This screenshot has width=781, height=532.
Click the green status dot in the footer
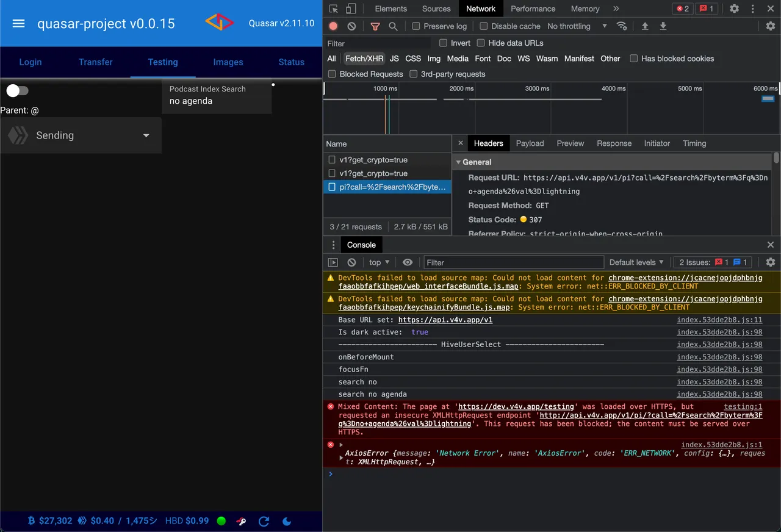tap(221, 521)
